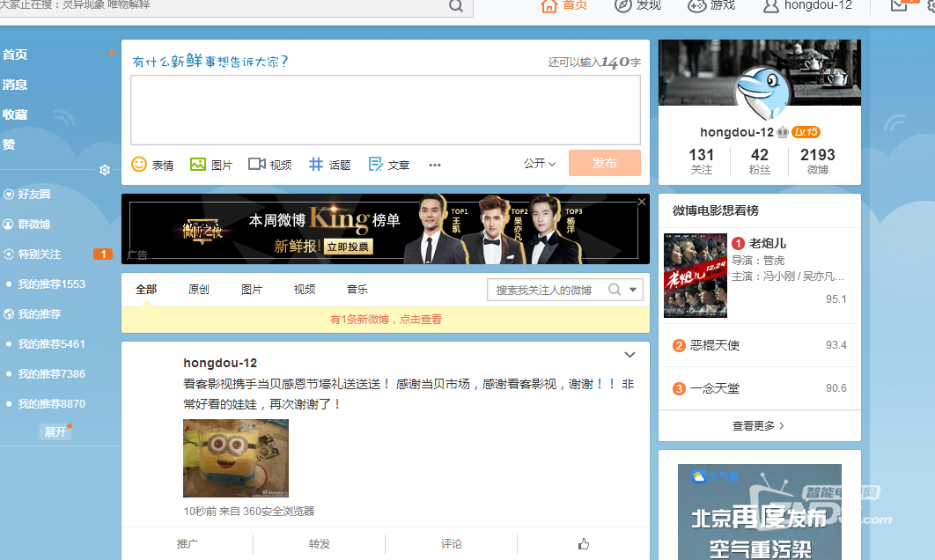The height and width of the screenshot is (560, 935).
Task: Open the mail messages icon in top bar
Action: [x=899, y=5]
